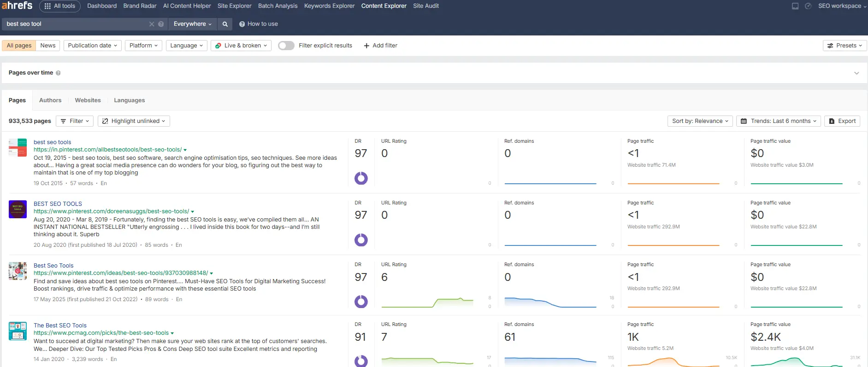Click into the 'best seo tool' search field

pos(76,24)
